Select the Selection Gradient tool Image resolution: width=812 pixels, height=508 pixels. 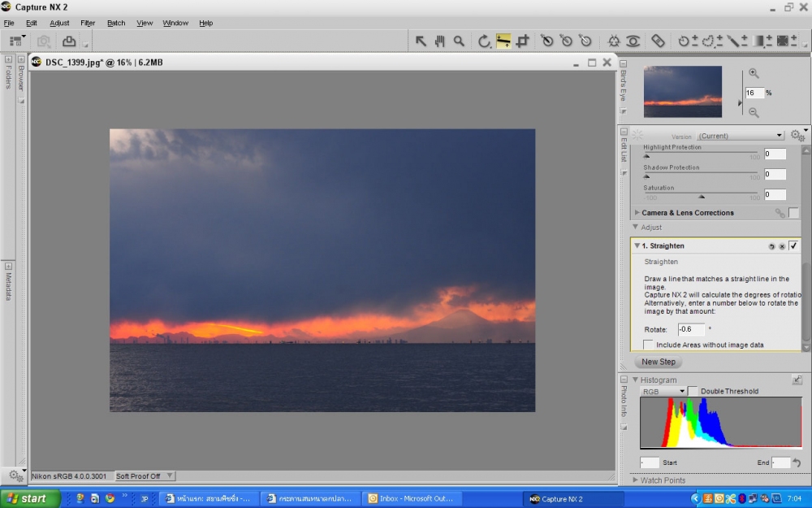pyautogui.click(x=758, y=41)
